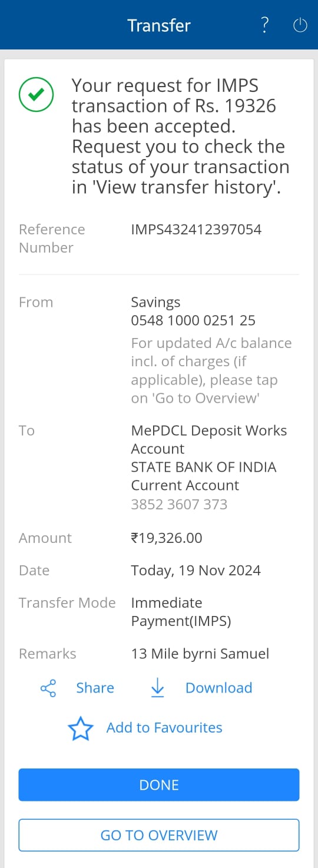
Task: Tap the share icon
Action: click(x=48, y=688)
